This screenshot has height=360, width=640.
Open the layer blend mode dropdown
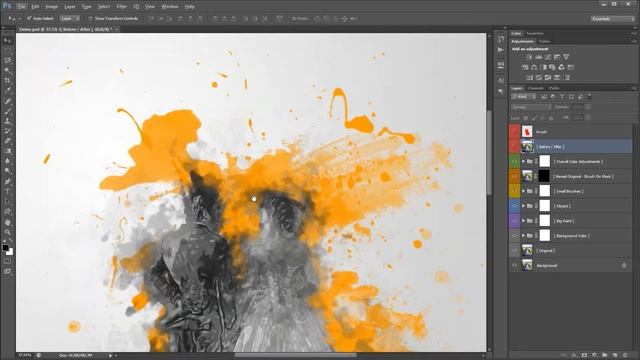point(531,107)
